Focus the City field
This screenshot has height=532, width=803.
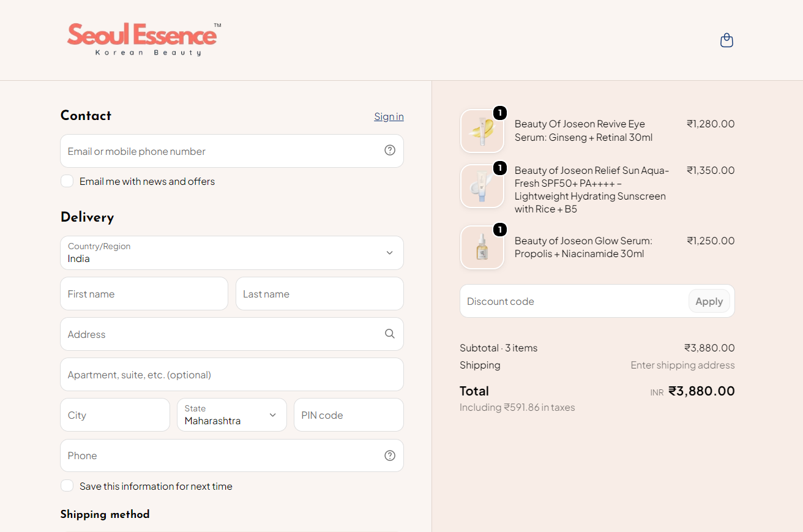pyautogui.click(x=115, y=415)
